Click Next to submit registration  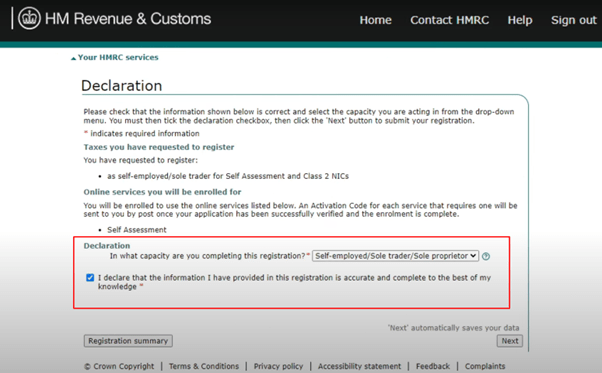point(509,341)
